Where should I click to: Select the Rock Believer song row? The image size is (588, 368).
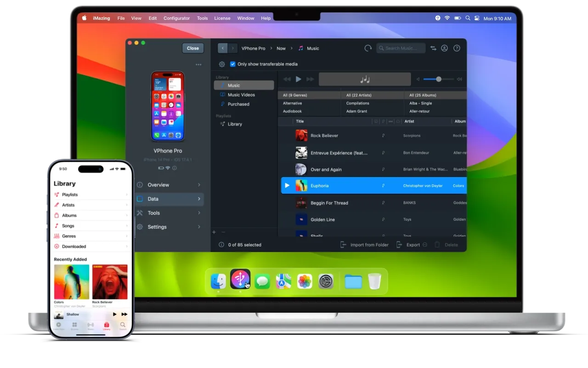point(373,136)
